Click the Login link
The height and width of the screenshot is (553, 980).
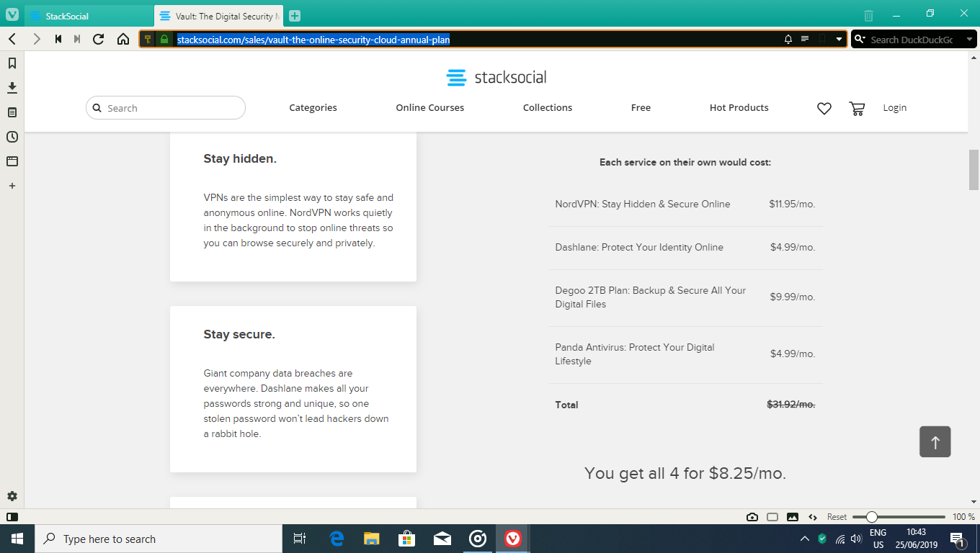pos(895,108)
